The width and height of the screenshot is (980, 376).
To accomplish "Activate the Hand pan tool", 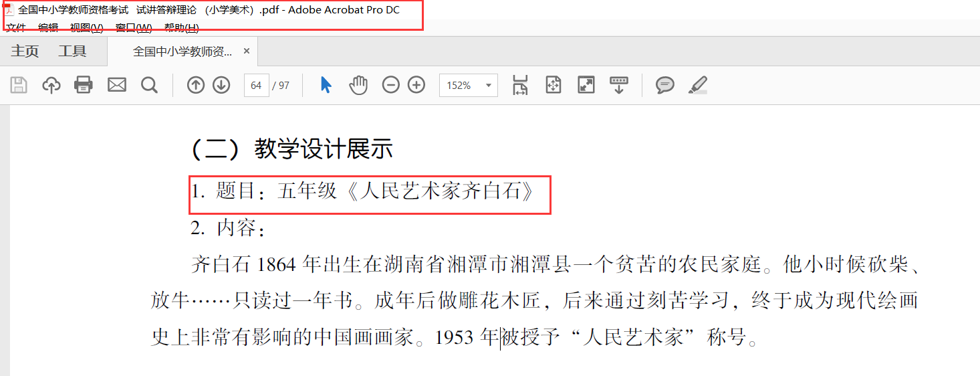I will click(359, 85).
